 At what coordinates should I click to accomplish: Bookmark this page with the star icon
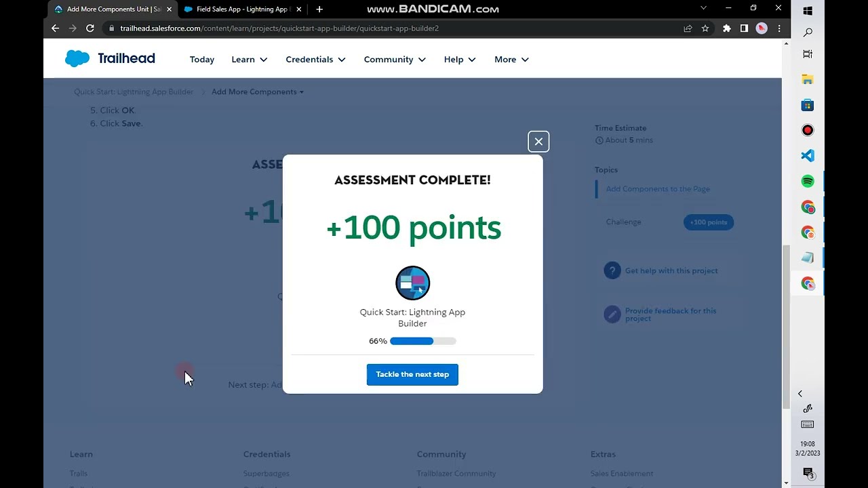click(x=705, y=28)
